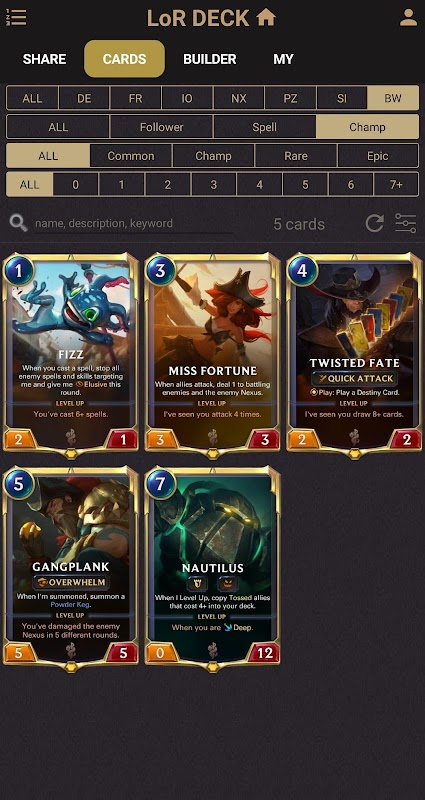Click the name, description, keyword search field
Viewport: 425px width, 800px height.
pyautogui.click(x=134, y=223)
